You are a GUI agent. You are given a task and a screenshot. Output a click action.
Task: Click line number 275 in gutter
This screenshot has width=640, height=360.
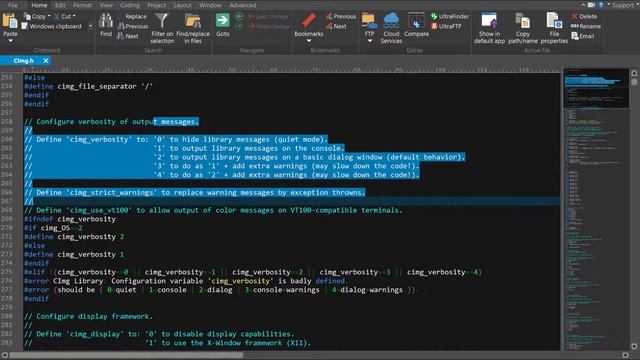pyautogui.click(x=7, y=272)
